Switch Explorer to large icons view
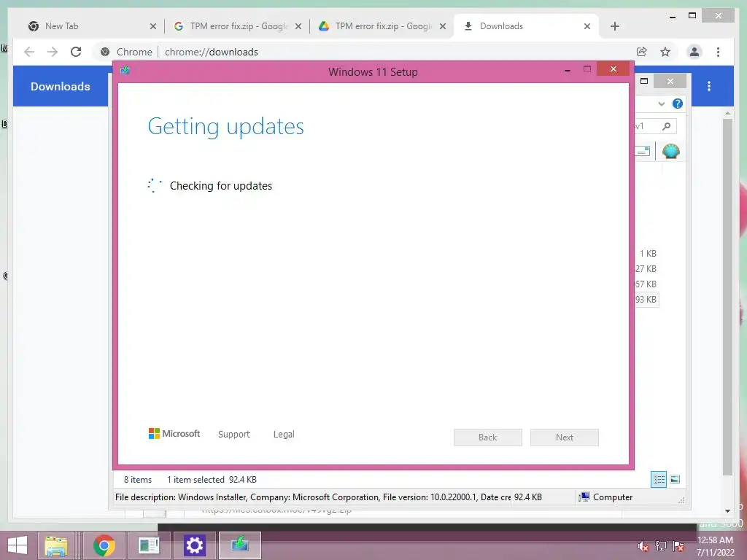This screenshot has height=560, width=747. pos(675,479)
